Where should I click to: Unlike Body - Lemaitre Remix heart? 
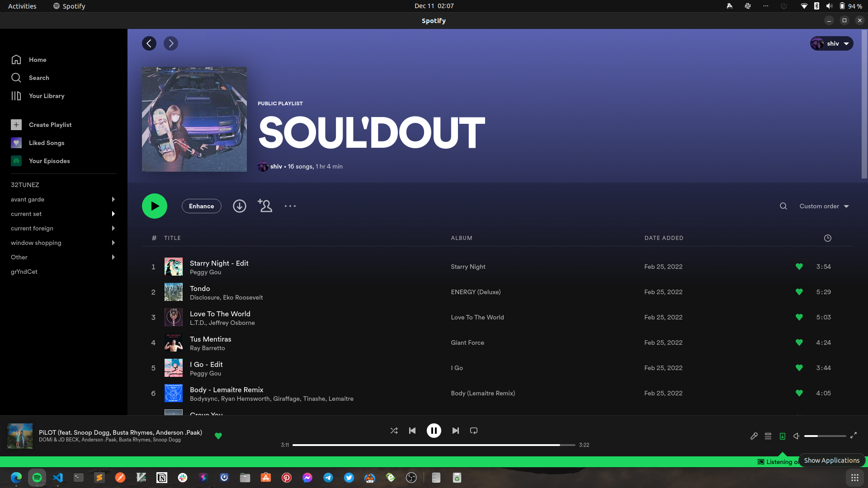(799, 393)
